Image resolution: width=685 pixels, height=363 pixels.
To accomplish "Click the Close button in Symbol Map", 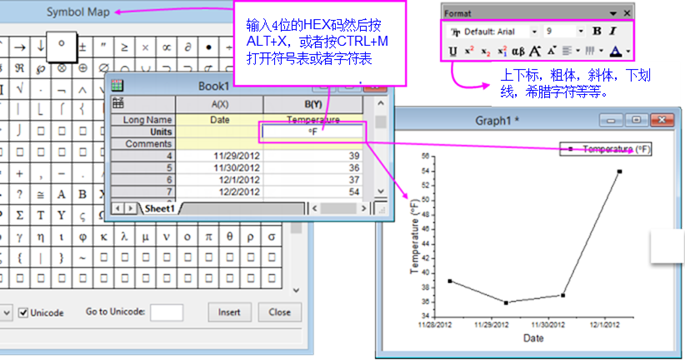I will coord(280,312).
